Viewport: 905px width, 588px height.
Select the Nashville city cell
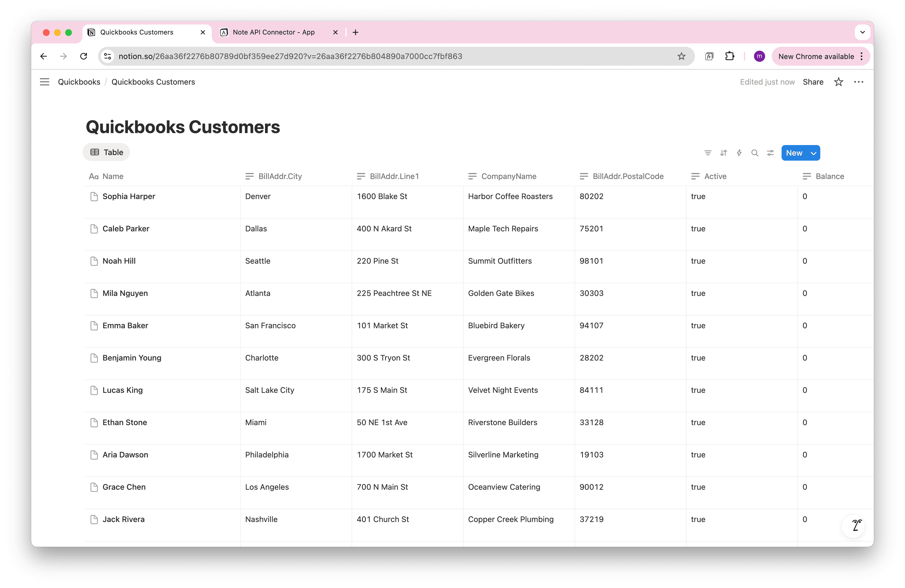point(296,525)
